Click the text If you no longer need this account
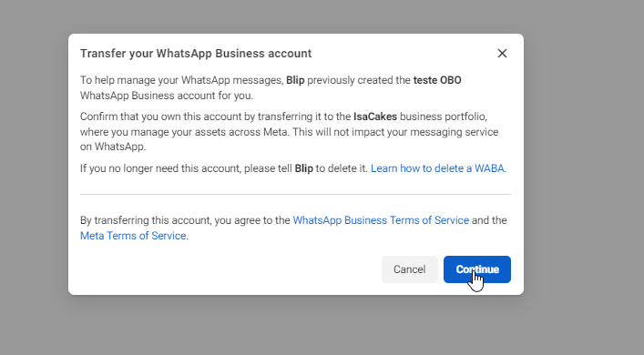Image resolution: width=644 pixels, height=355 pixels. (x=160, y=168)
